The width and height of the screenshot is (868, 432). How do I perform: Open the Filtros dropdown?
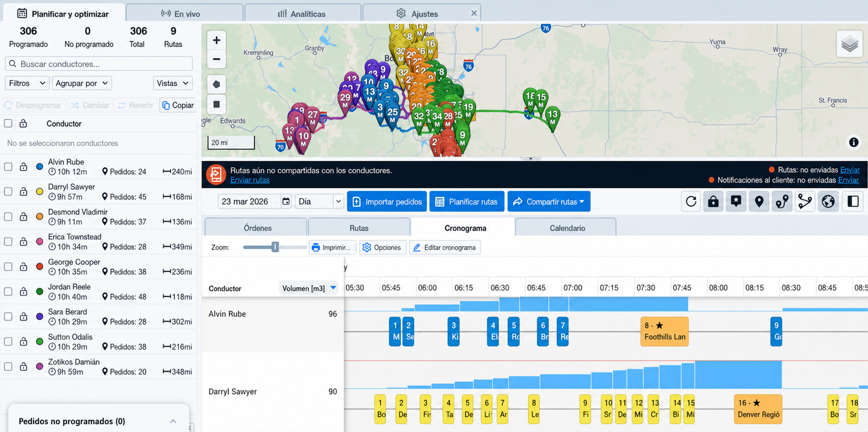[27, 83]
